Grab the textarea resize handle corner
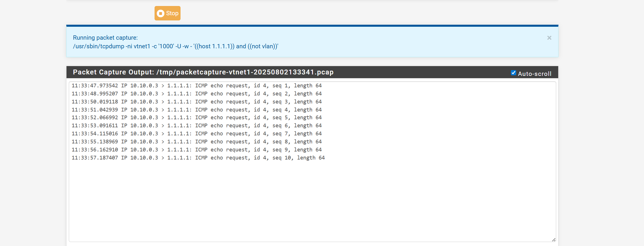Image resolution: width=644 pixels, height=246 pixels. pyautogui.click(x=554, y=240)
